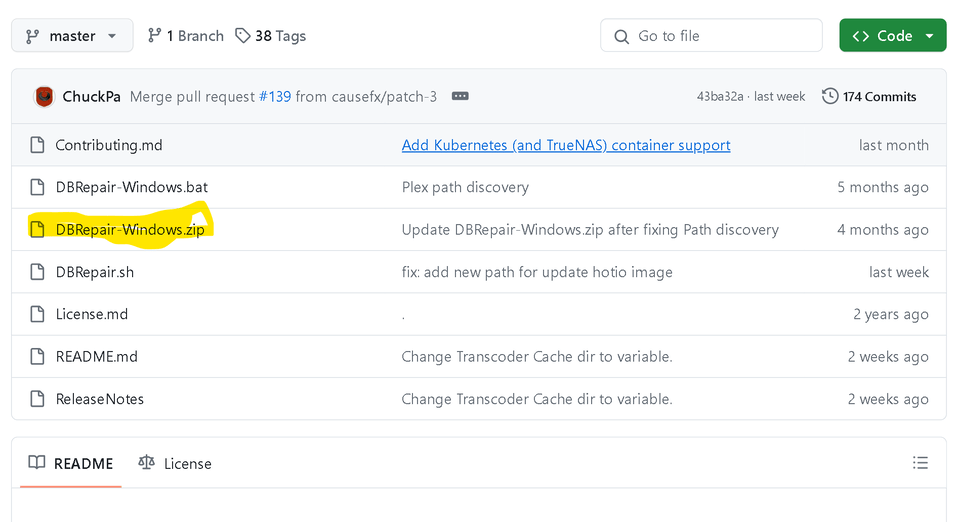957x522 pixels.
Task: Switch to the README tab
Action: 71,463
